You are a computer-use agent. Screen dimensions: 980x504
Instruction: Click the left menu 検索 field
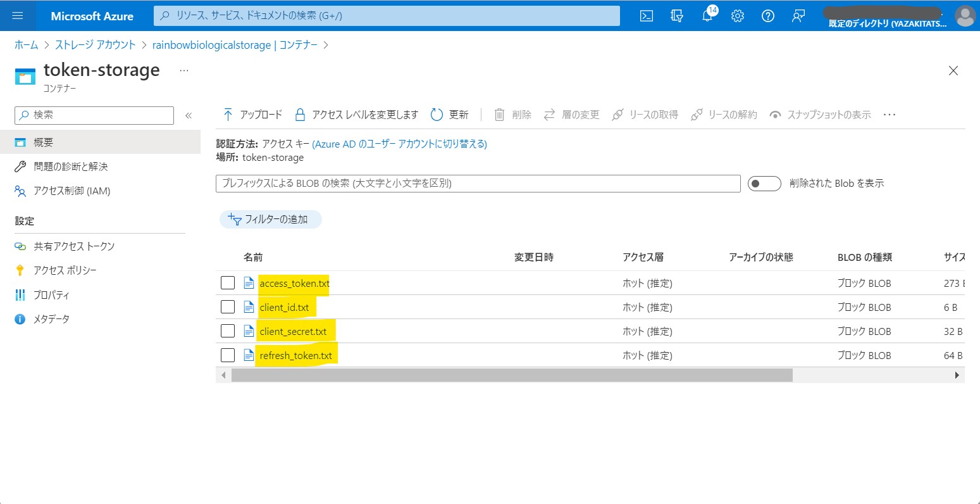point(94,115)
